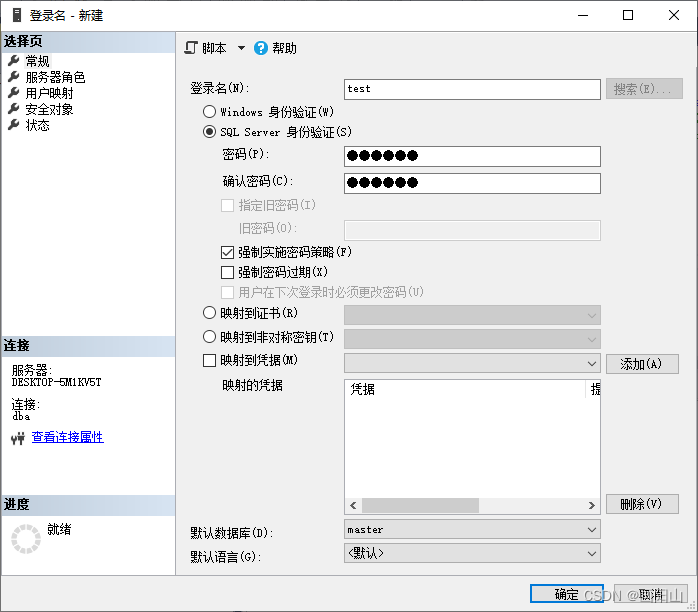Viewport: 698px width, 612px height.
Task: Open the 映射到凭据 dropdown list
Action: click(x=472, y=364)
